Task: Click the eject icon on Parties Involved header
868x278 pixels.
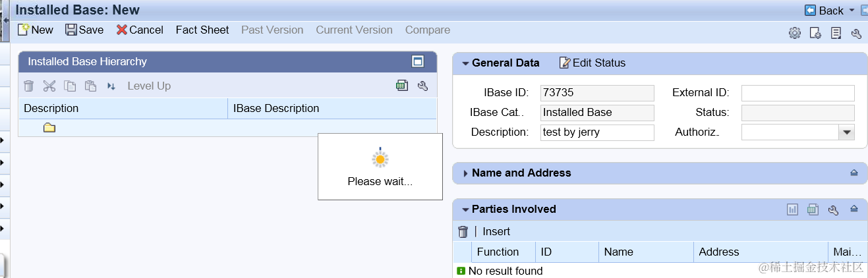Action: click(x=854, y=209)
